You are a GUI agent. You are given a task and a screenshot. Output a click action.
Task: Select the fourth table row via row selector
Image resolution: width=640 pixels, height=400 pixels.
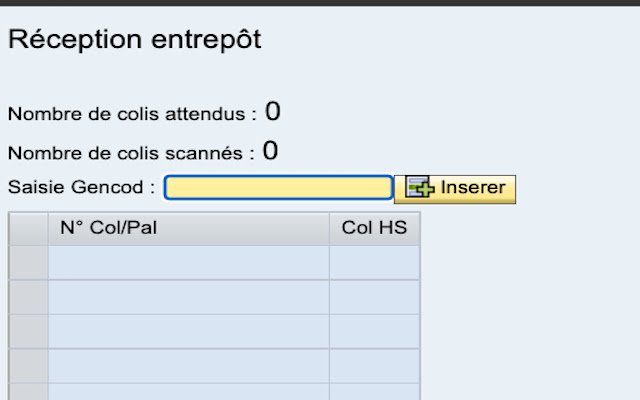[x=28, y=365]
